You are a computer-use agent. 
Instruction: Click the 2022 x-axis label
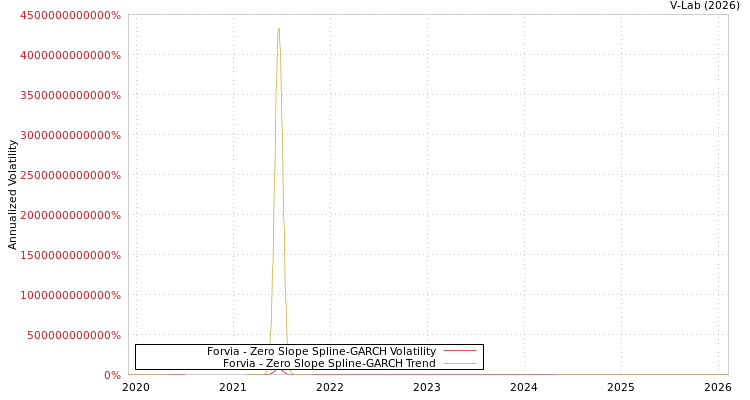(330, 387)
